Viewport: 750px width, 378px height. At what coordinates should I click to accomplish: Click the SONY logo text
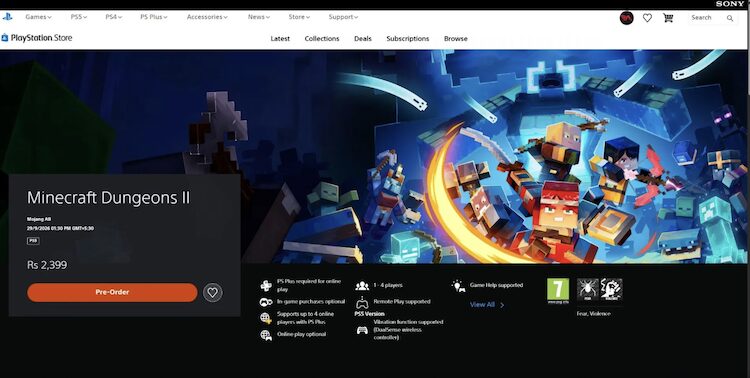pos(730,4)
